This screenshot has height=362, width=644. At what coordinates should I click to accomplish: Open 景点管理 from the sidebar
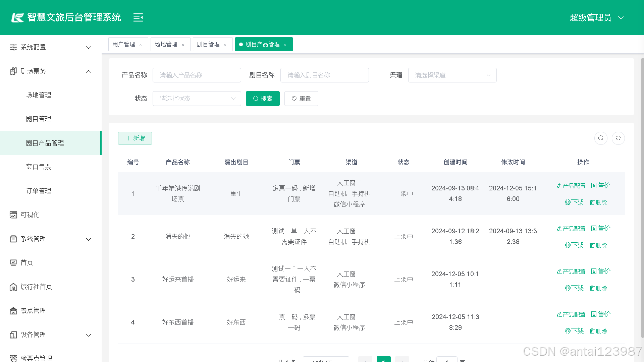point(33,310)
